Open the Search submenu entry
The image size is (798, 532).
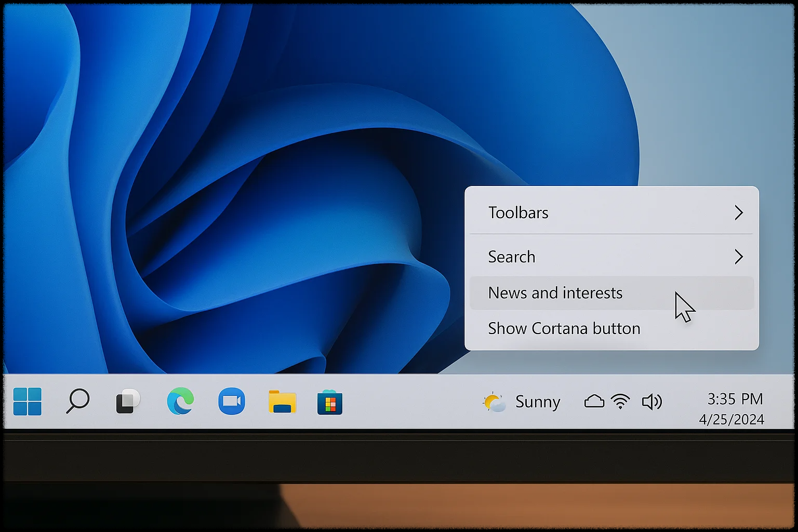tap(611, 257)
